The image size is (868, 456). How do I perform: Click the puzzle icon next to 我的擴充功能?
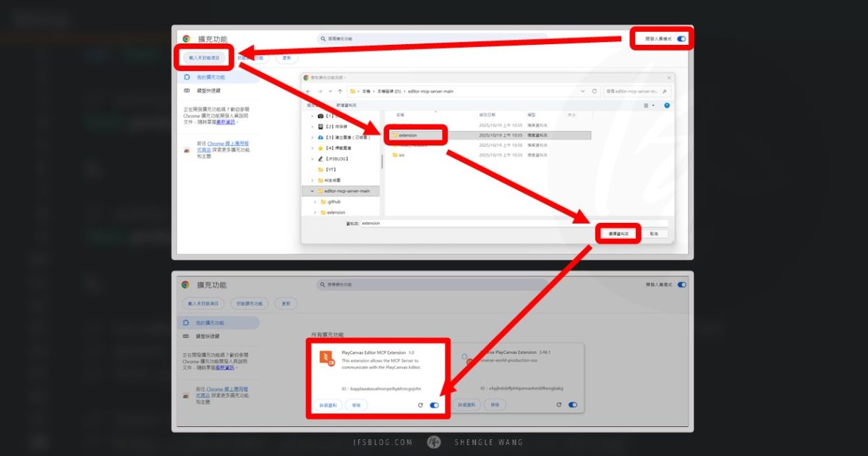(187, 76)
